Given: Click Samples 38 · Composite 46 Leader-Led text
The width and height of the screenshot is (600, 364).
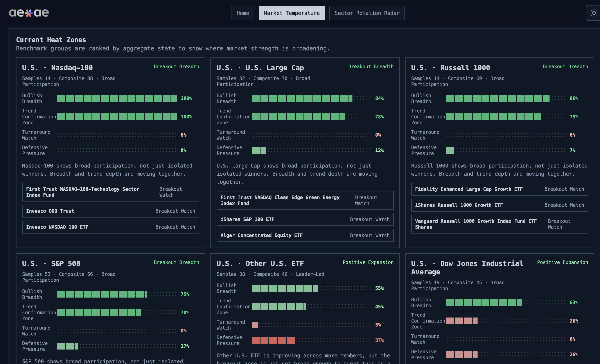Looking at the screenshot, I should point(270,274).
